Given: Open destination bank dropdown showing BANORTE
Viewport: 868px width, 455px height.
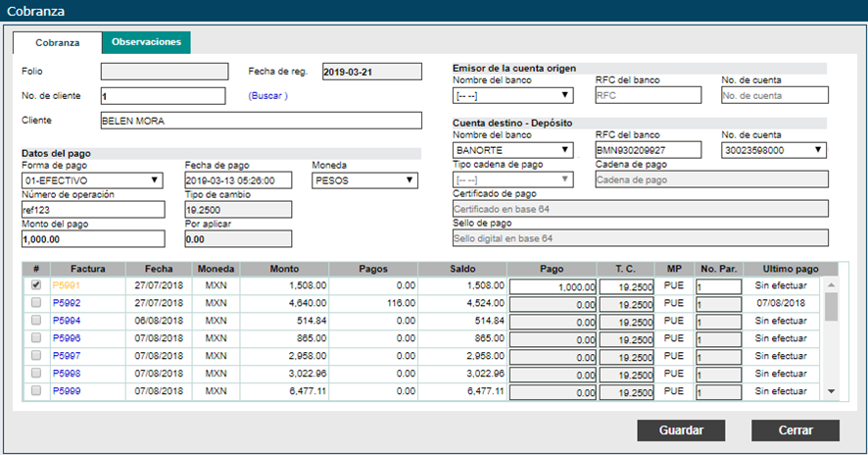Looking at the screenshot, I should tap(512, 150).
